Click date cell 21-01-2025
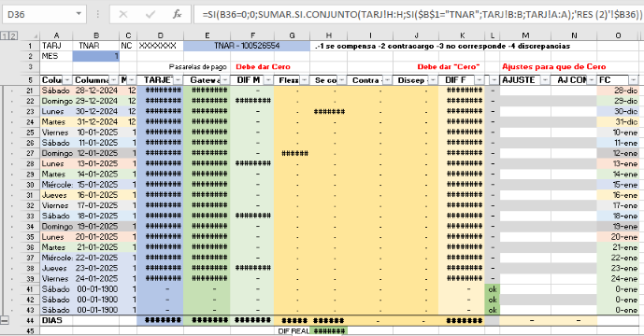The height and width of the screenshot is (336, 644). point(95,247)
